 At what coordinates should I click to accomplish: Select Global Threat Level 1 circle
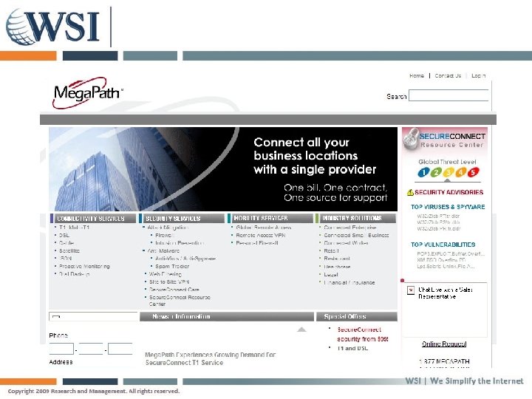[x=424, y=172]
